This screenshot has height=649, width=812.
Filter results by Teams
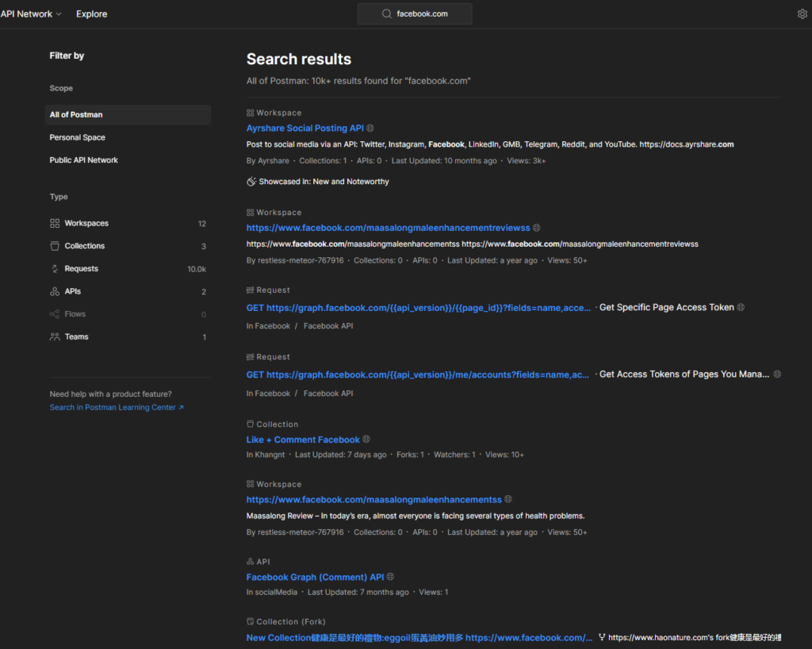(128, 336)
